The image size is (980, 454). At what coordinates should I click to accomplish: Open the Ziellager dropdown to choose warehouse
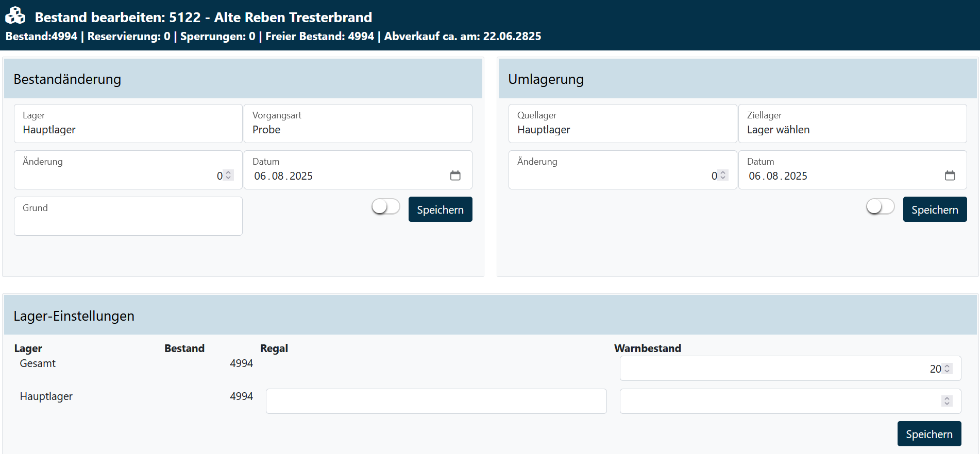tap(852, 124)
